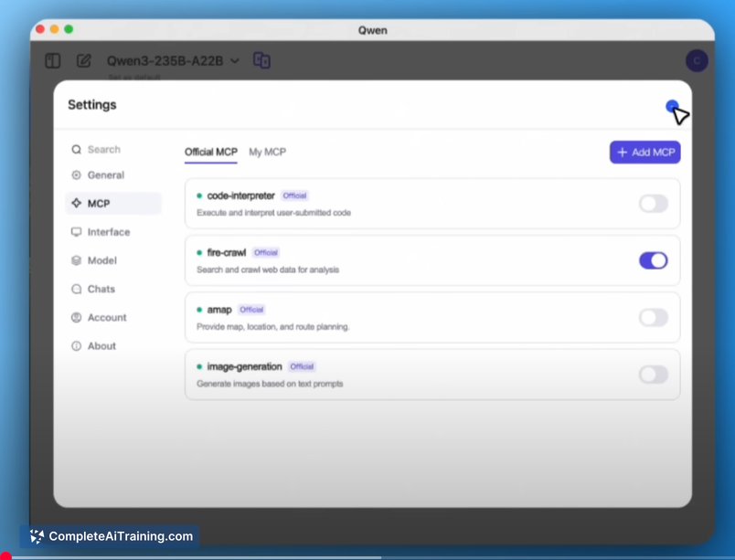The width and height of the screenshot is (735, 560).
Task: Open Interface settings
Action: tap(113, 232)
